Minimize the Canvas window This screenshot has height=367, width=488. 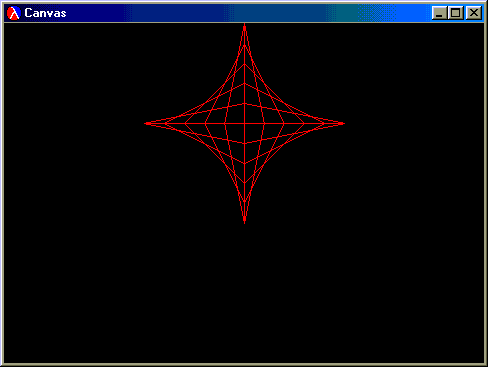click(439, 13)
